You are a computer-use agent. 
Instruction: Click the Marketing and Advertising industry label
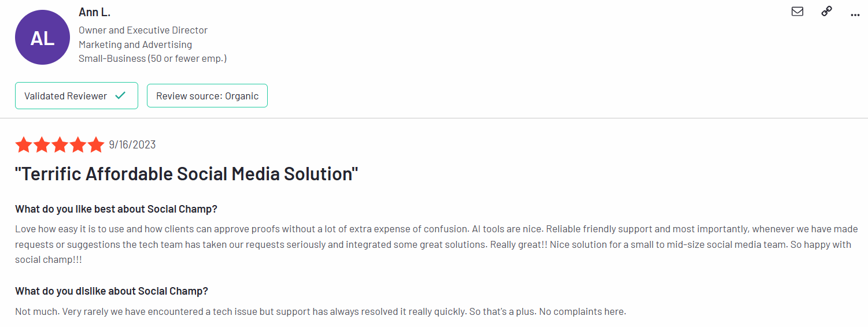pyautogui.click(x=135, y=44)
